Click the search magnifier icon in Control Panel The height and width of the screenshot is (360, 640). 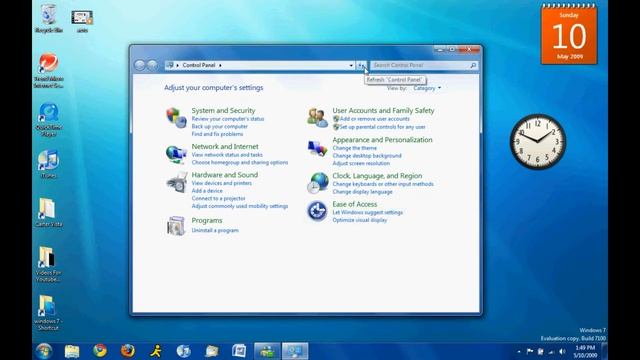pyautogui.click(x=473, y=65)
